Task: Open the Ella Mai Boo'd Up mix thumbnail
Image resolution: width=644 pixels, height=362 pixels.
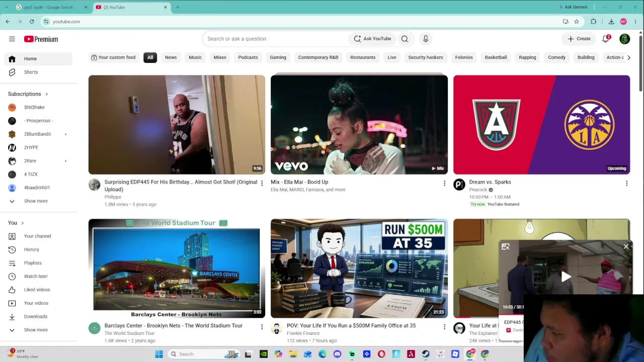Action: click(x=359, y=125)
